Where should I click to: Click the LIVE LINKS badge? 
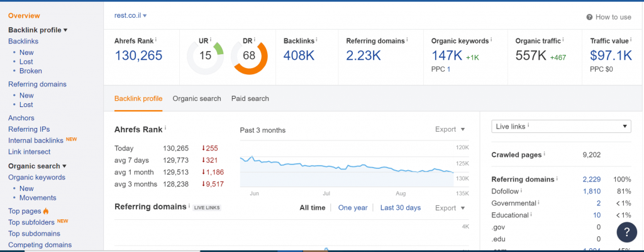coord(207,208)
